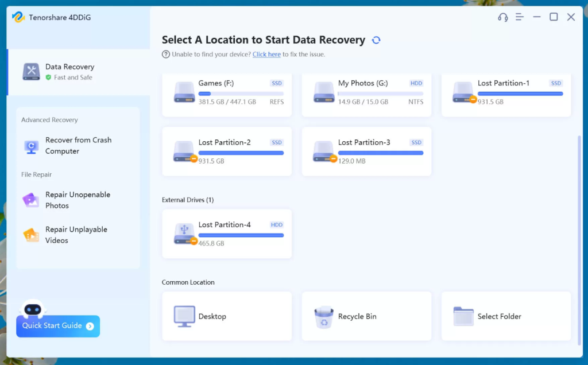
Task: Click the Data Recovery tools icon
Action: [31, 72]
